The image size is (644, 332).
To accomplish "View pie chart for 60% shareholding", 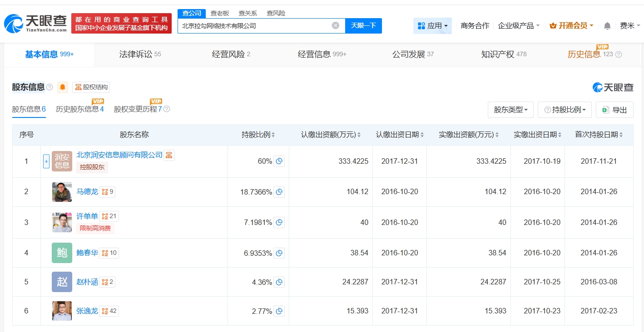I will [x=279, y=161].
